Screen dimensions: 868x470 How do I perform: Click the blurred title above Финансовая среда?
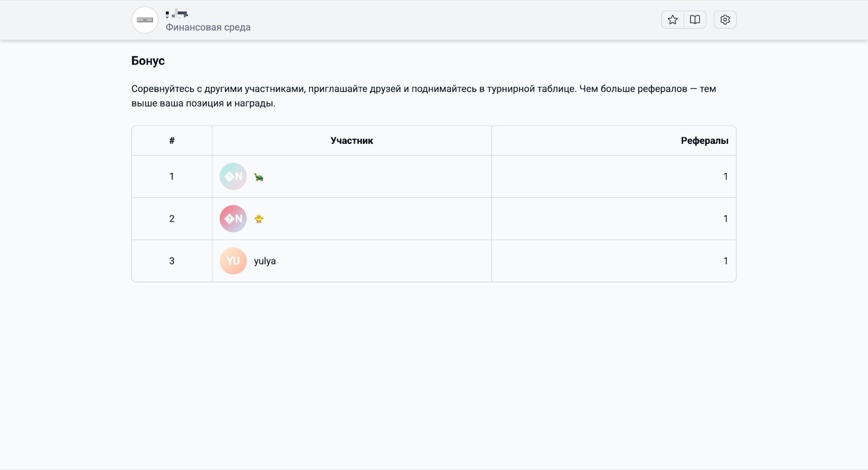177,14
